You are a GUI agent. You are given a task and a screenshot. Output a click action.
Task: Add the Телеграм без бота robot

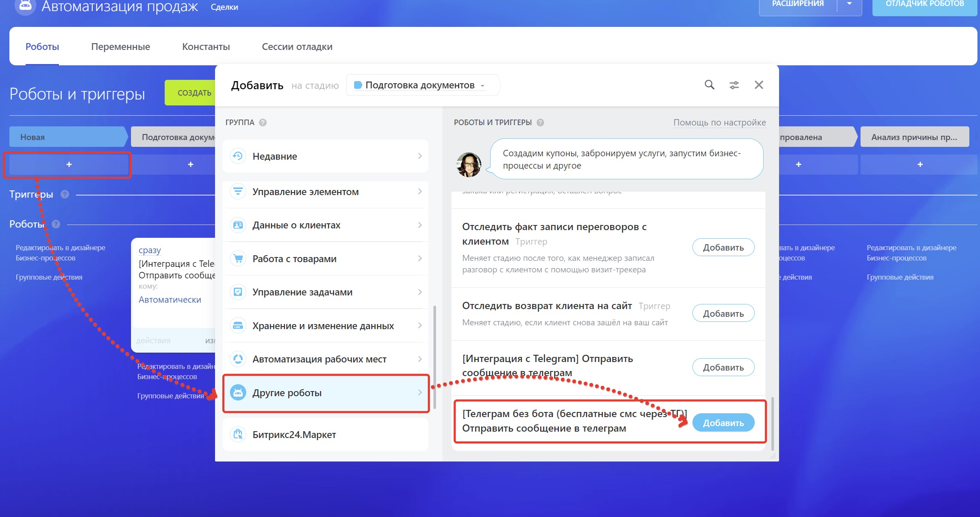(x=723, y=423)
